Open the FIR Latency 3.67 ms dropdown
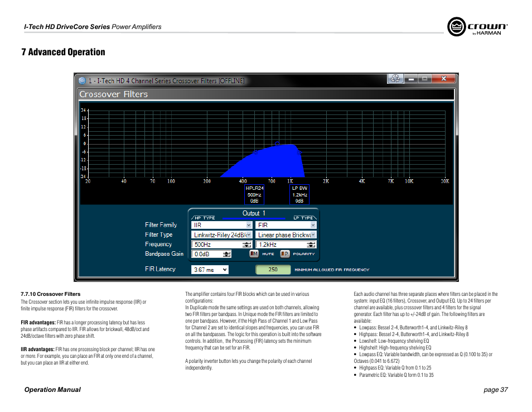The height and width of the screenshot is (412, 532). tap(210, 270)
